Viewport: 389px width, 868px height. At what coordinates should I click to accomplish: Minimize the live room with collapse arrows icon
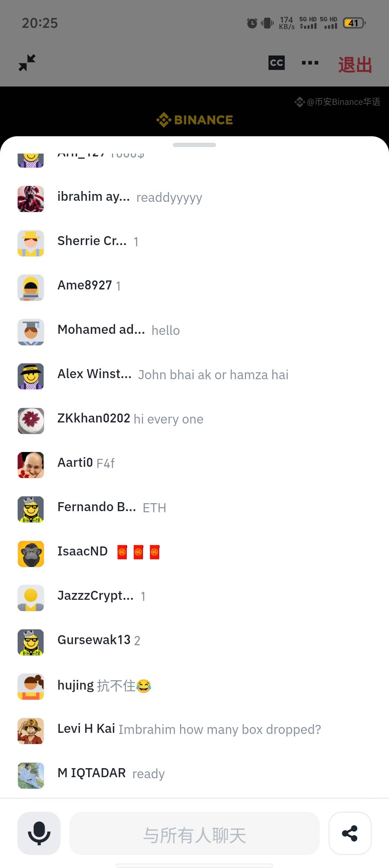pos(27,63)
